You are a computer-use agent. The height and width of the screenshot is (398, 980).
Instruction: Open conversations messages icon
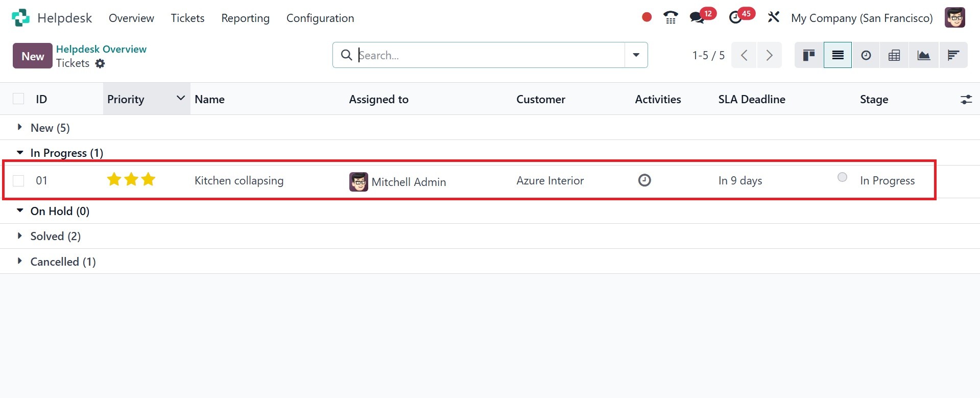[x=697, y=18]
